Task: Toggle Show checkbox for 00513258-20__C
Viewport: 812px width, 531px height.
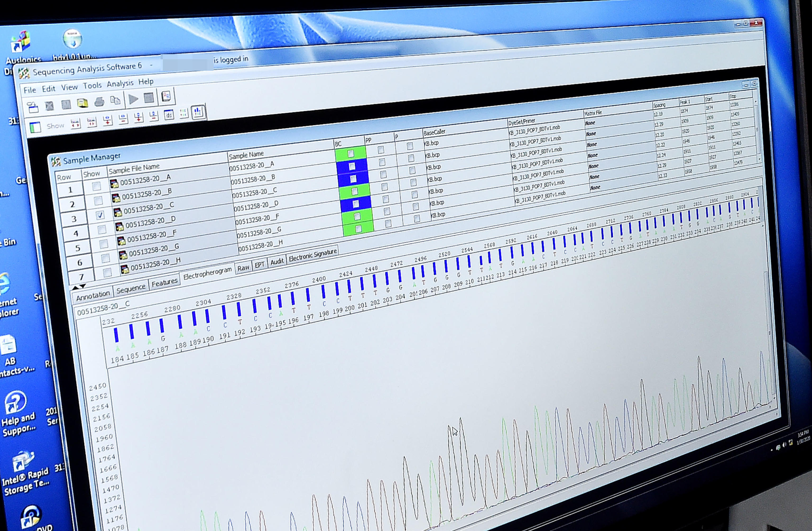Action: pos(100,215)
